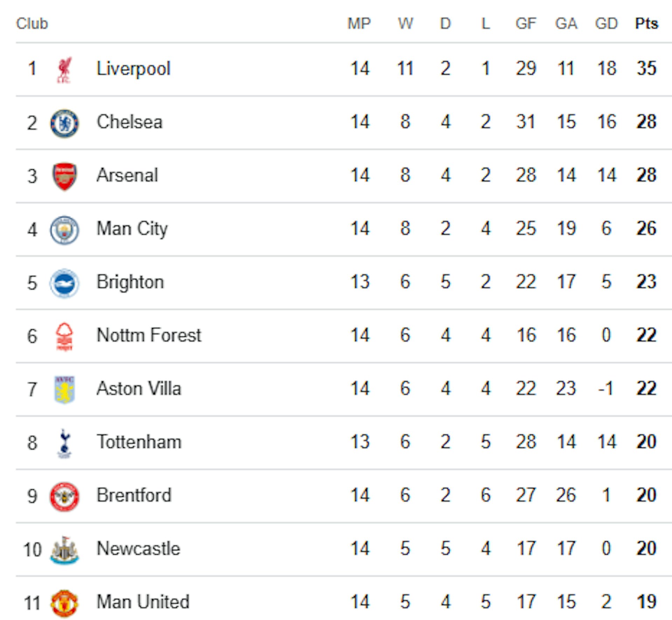Screen dimensions: 672x620
Task: Open the Brighton crest icon
Action: [64, 283]
